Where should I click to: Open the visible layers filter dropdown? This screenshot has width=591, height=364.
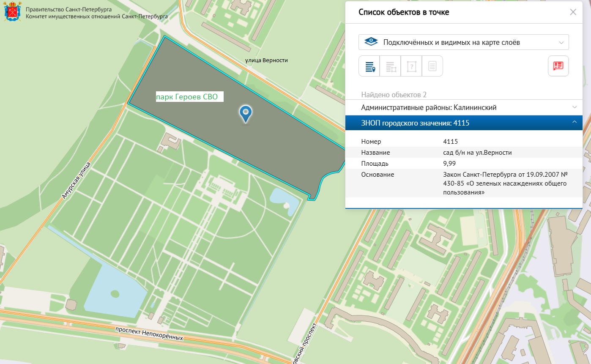(464, 42)
